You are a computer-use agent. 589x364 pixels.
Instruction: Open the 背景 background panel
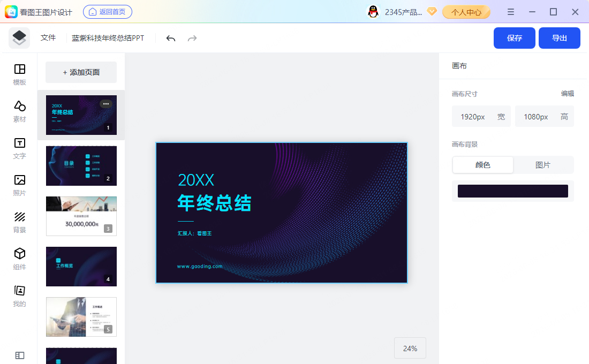pos(19,222)
